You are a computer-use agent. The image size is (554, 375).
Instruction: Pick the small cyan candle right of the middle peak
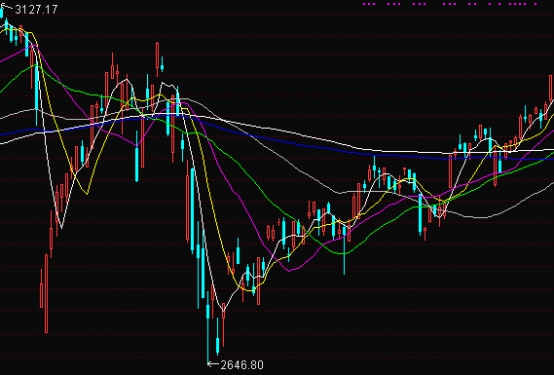[162, 65]
